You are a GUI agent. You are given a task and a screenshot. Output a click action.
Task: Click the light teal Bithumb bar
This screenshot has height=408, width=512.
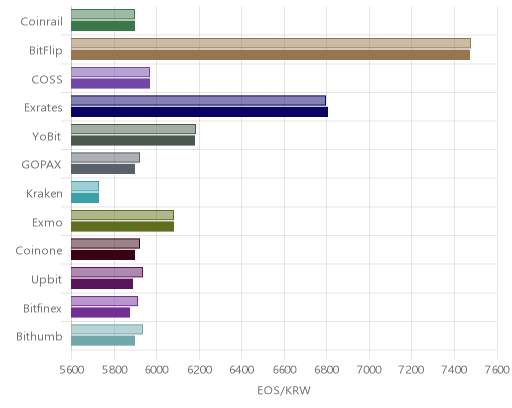(x=107, y=329)
